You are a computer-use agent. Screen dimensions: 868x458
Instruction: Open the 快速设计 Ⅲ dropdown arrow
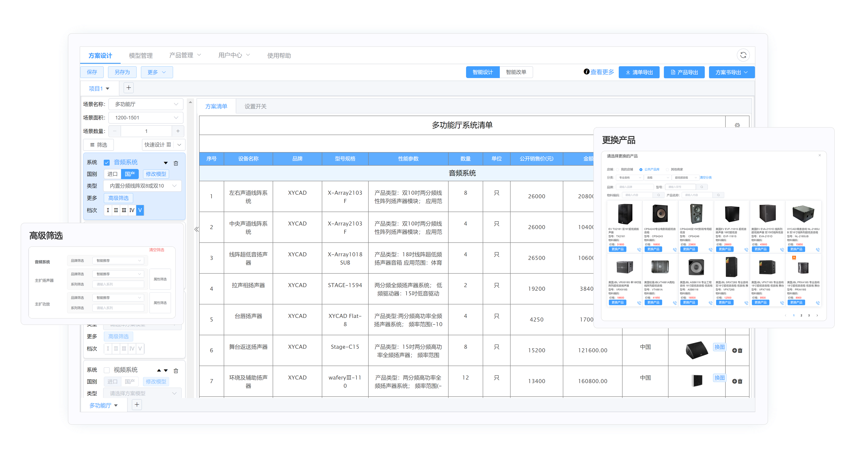pyautogui.click(x=180, y=145)
